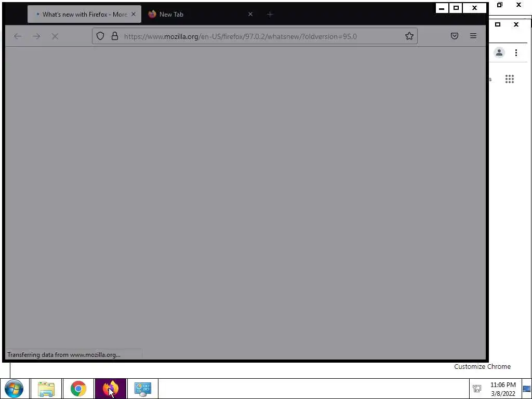This screenshot has height=399, width=532.
Task: Open tracking protection shield icon
Action: coord(100,36)
